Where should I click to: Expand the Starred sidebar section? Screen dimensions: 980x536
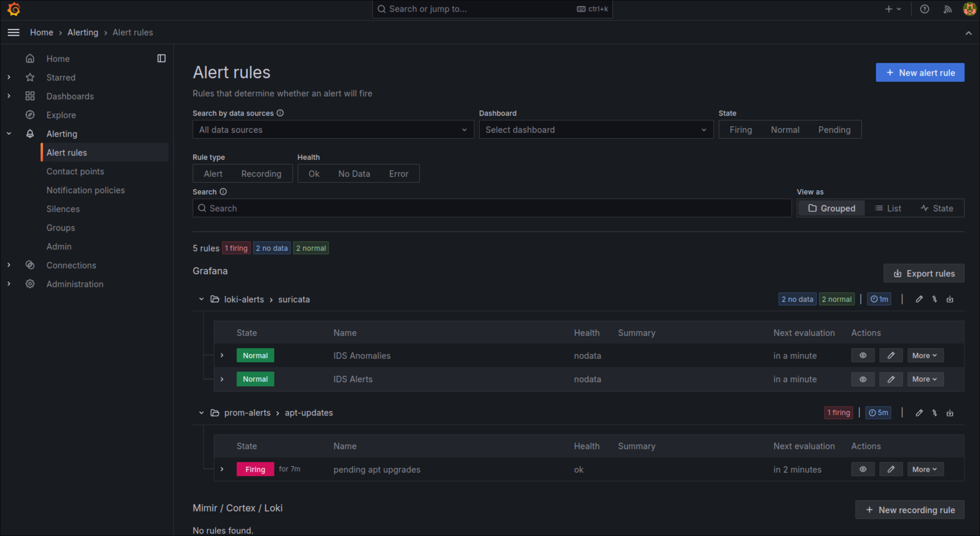click(x=9, y=77)
